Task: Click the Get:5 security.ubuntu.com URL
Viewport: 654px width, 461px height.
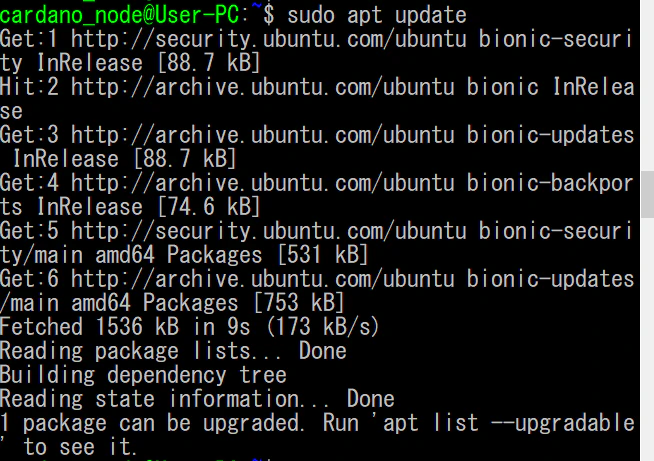Action: pos(269,231)
